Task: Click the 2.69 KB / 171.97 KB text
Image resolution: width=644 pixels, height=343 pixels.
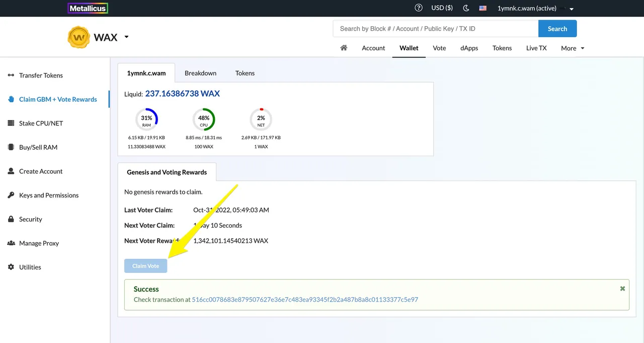Action: pyautogui.click(x=261, y=138)
